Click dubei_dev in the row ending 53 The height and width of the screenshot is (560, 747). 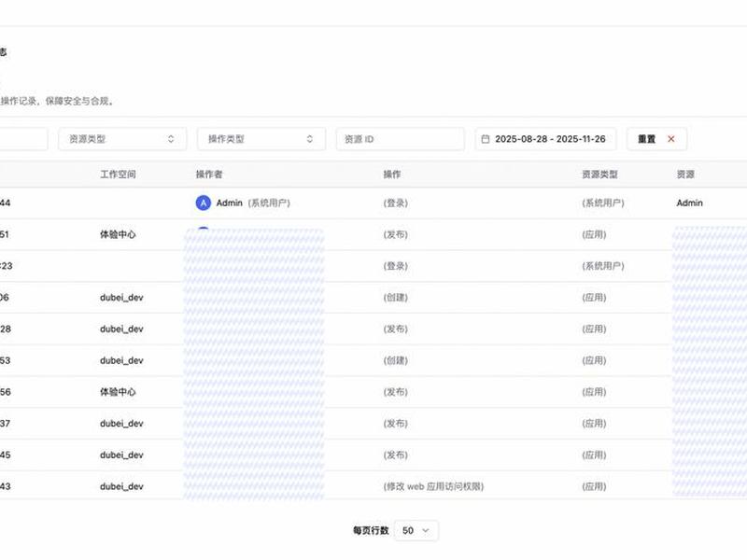121,360
